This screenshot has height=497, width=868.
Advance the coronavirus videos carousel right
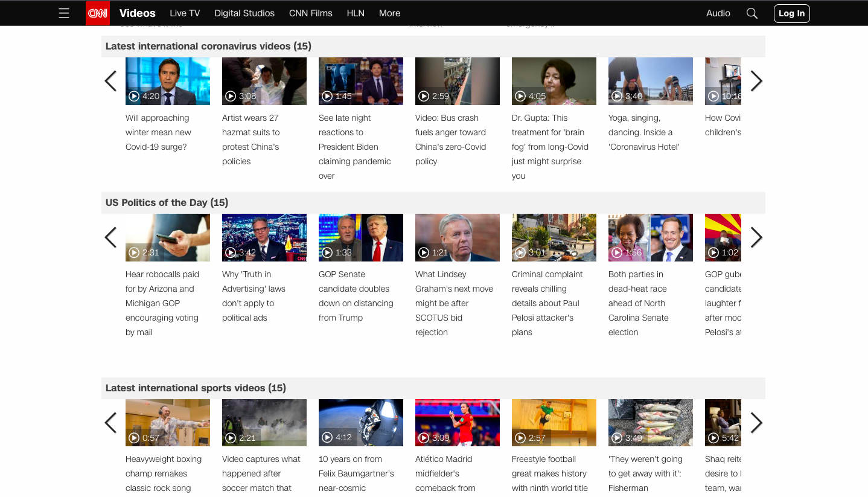pos(756,80)
